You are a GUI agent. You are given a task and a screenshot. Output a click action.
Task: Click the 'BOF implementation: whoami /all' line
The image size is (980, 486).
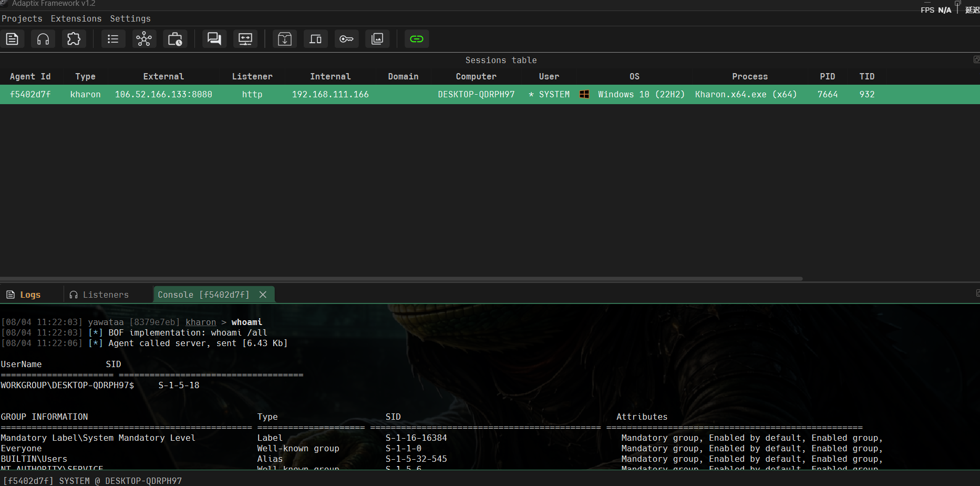[x=188, y=333]
